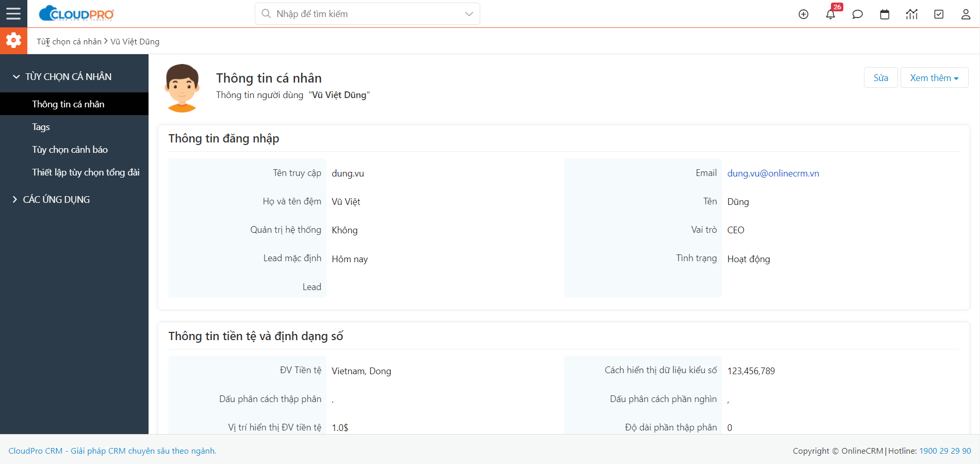980x464 pixels.
Task: Click the Thông tin tiền tệ và định dạng số heading
Action: click(256, 336)
